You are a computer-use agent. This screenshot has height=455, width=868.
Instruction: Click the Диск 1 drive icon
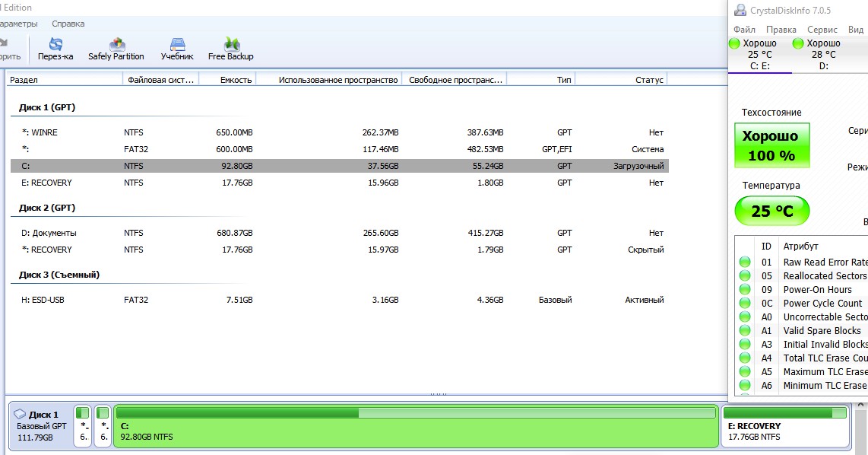pyautogui.click(x=21, y=415)
